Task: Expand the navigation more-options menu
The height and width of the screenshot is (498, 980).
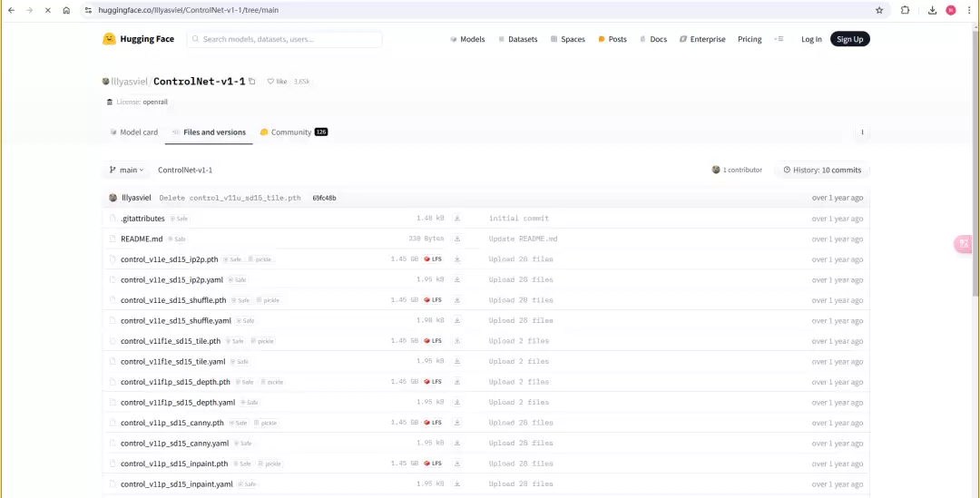Action: [x=779, y=39]
